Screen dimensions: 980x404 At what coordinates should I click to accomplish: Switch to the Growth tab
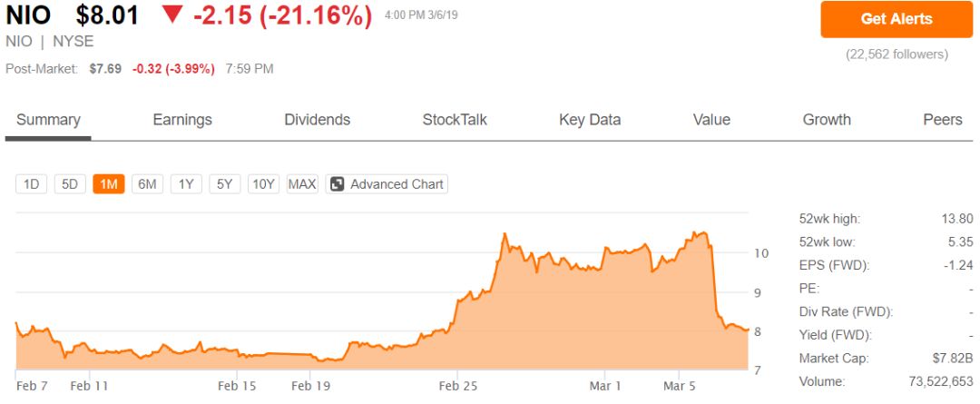click(827, 120)
